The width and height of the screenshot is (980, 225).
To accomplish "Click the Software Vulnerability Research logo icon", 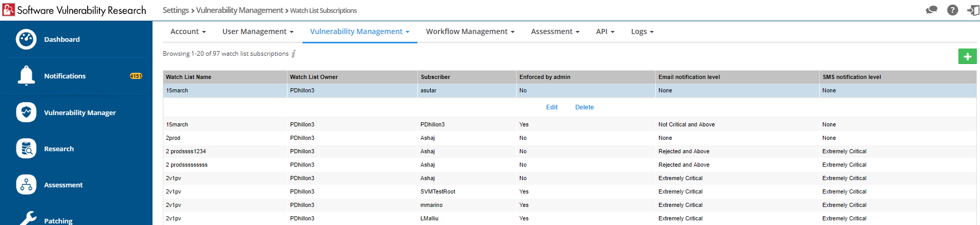I will 9,10.
